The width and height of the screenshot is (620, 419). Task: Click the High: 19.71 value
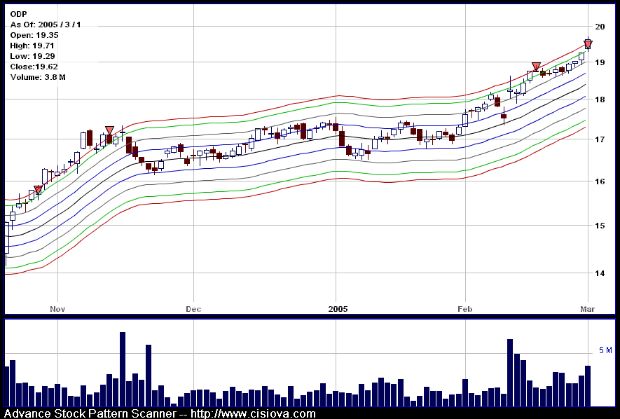32,45
